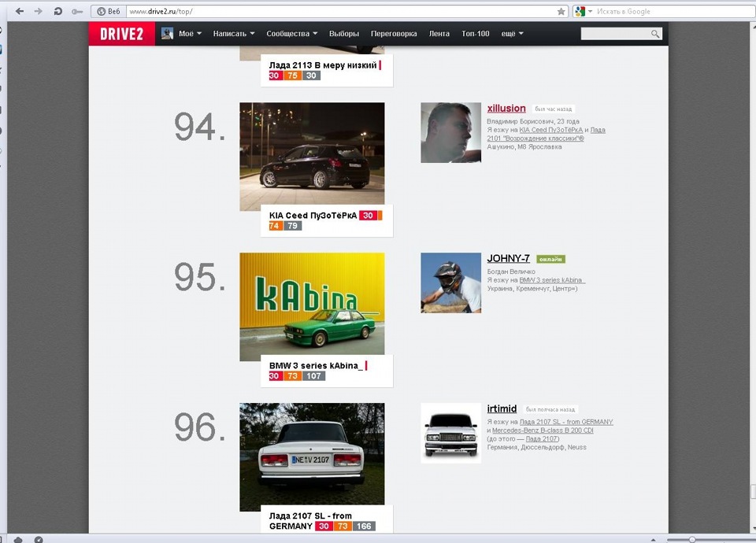Screen dimensions: 756x543
Task: Click the key-shaped password wand icon
Action: click(x=77, y=12)
